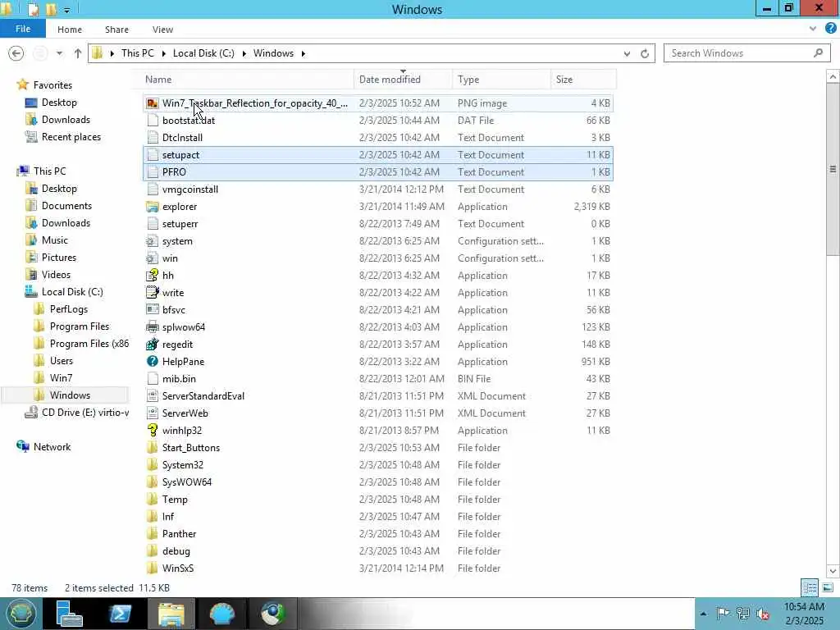This screenshot has height=630, width=840.
Task: Select Downloads under Favorites
Action: coord(66,120)
